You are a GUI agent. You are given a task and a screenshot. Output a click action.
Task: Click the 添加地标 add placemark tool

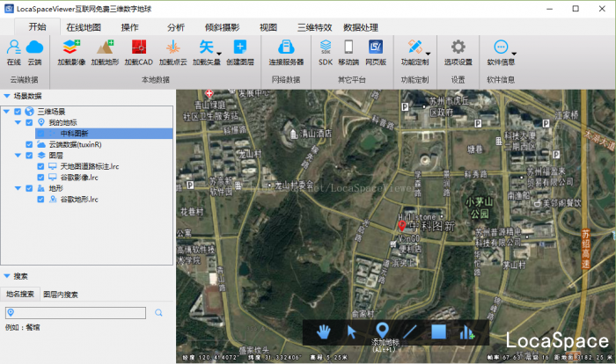[x=382, y=330]
